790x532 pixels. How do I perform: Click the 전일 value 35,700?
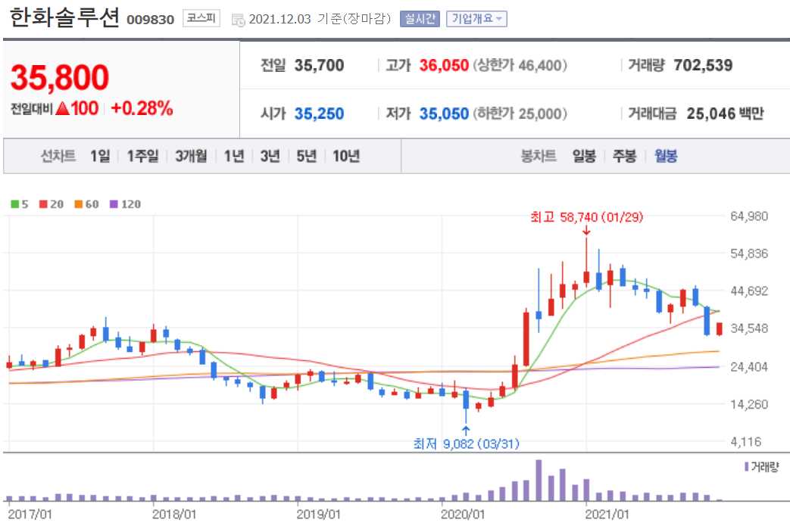pos(319,65)
